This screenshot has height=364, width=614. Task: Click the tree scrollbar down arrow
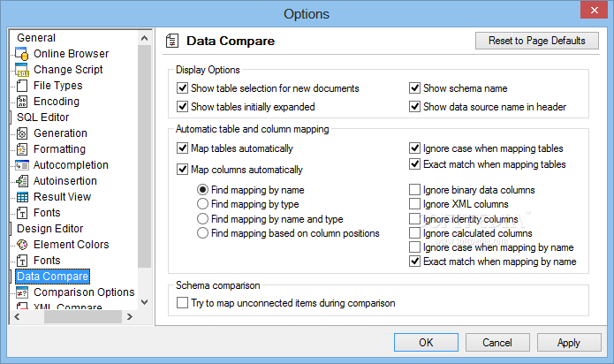pos(145,302)
